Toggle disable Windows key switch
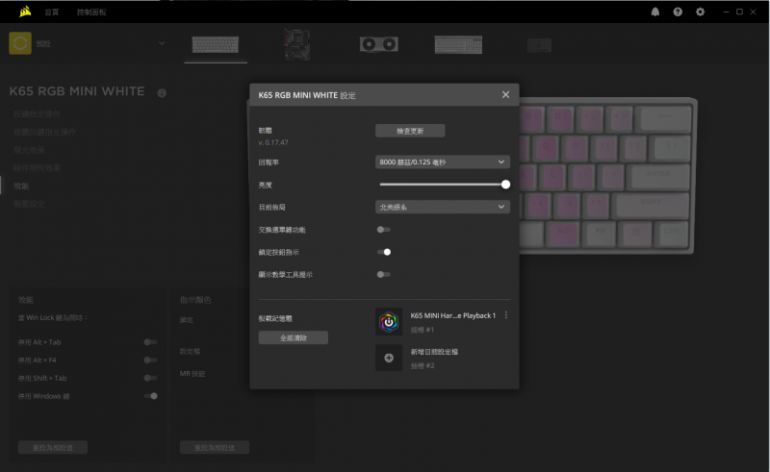 point(151,396)
